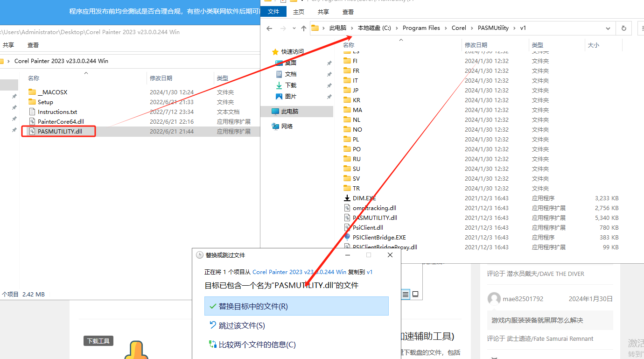
Task: Open the 查看 tab in the v1 window
Action: tap(348, 12)
